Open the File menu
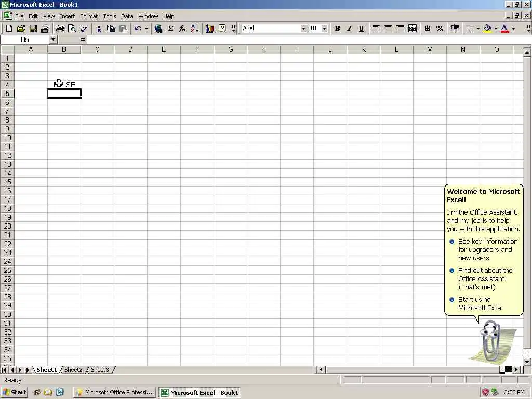The height and width of the screenshot is (399, 532). pos(19,16)
